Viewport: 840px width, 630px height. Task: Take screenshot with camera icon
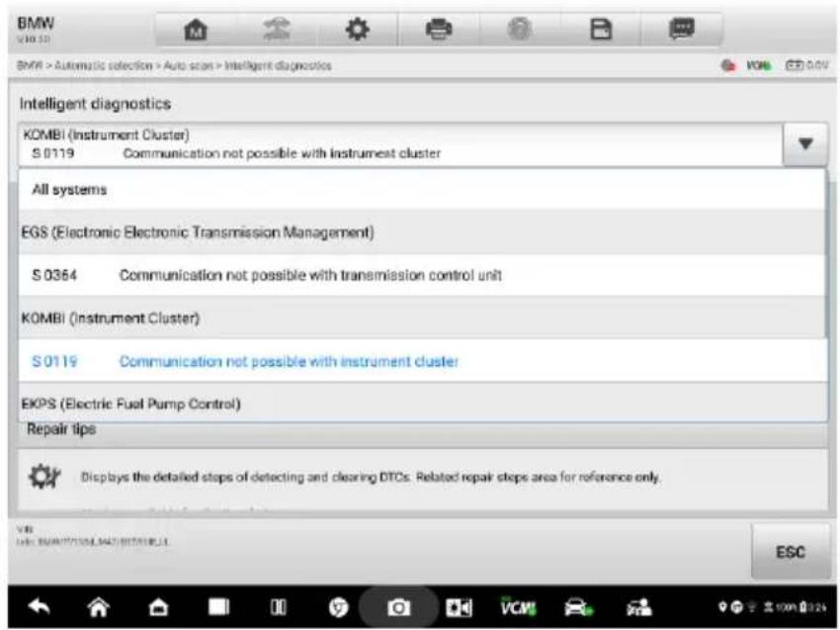398,607
